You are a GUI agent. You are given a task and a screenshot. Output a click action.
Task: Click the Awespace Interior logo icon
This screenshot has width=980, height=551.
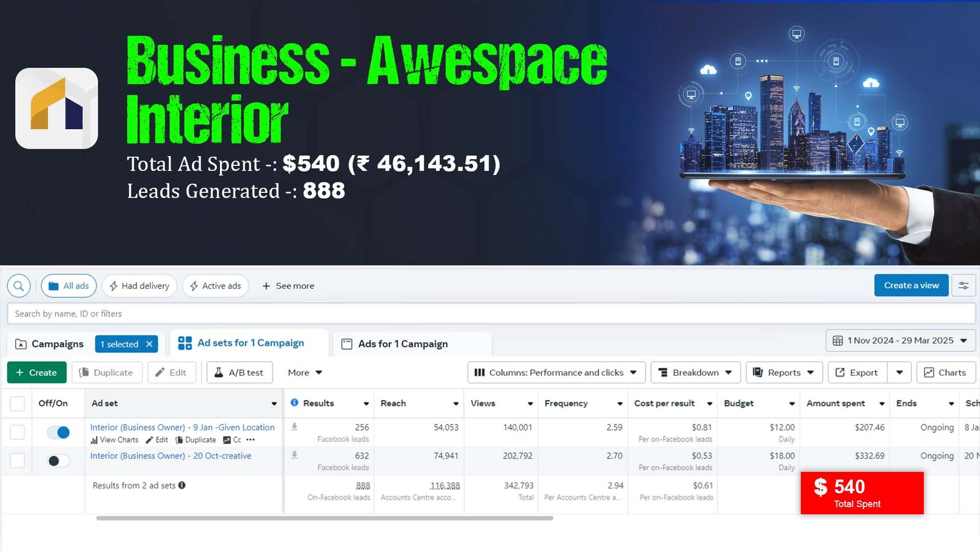pyautogui.click(x=56, y=108)
